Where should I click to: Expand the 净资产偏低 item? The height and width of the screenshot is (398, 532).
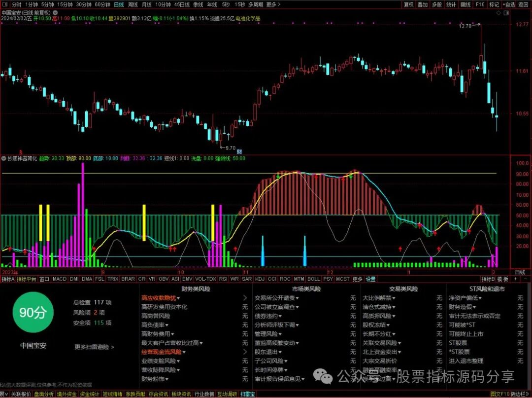(465, 298)
